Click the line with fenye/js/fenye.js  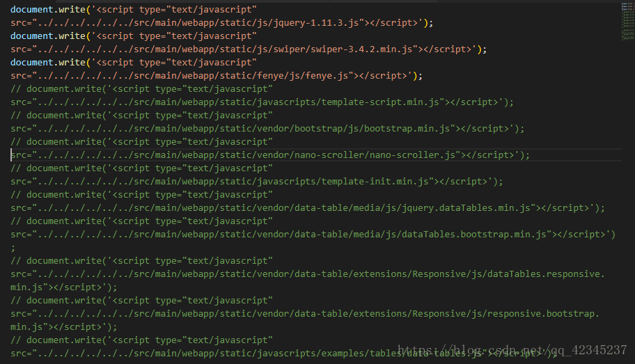pyautogui.click(x=217, y=76)
